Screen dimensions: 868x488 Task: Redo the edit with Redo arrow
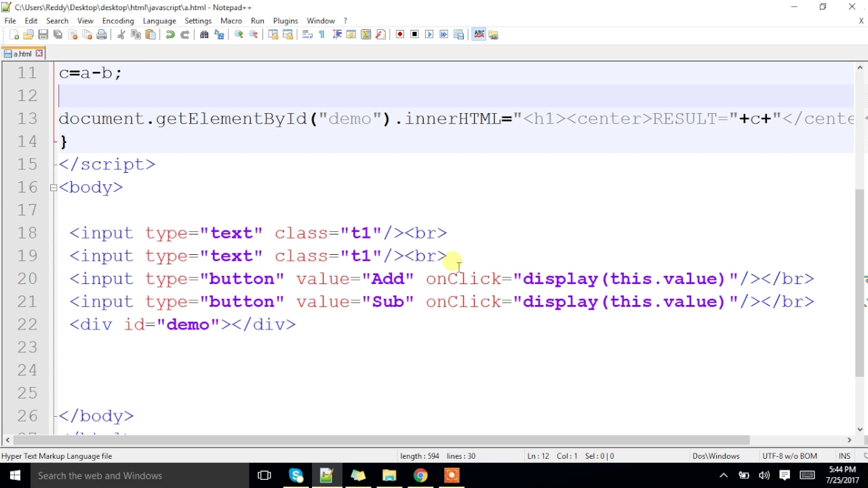184,35
